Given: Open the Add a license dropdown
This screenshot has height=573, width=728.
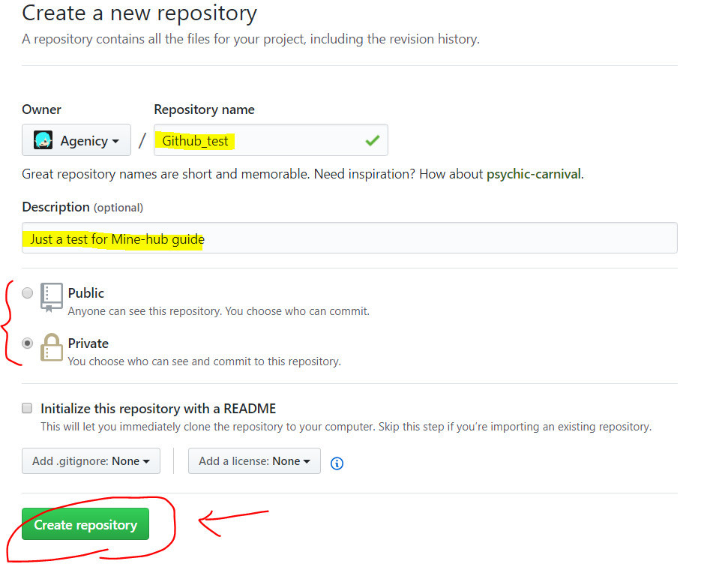Looking at the screenshot, I should click(x=254, y=460).
